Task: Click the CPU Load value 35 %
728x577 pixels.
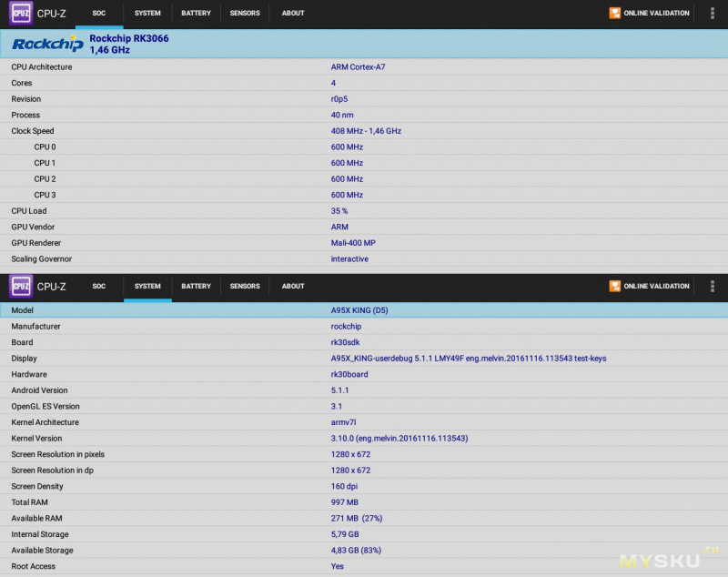Action: [x=339, y=211]
